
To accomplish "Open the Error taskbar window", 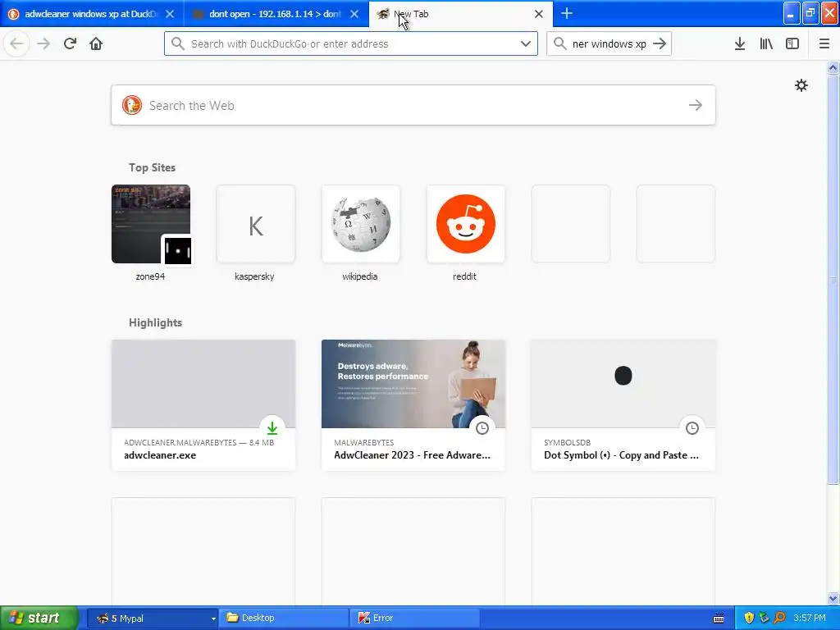I will (x=414, y=619).
